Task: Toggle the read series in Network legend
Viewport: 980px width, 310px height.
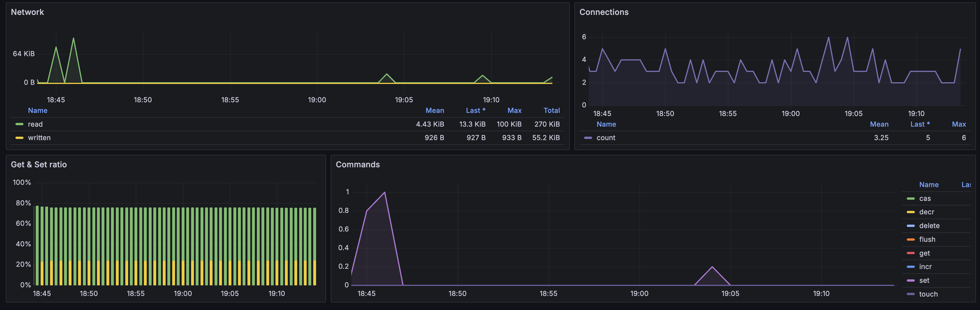Action: point(35,124)
